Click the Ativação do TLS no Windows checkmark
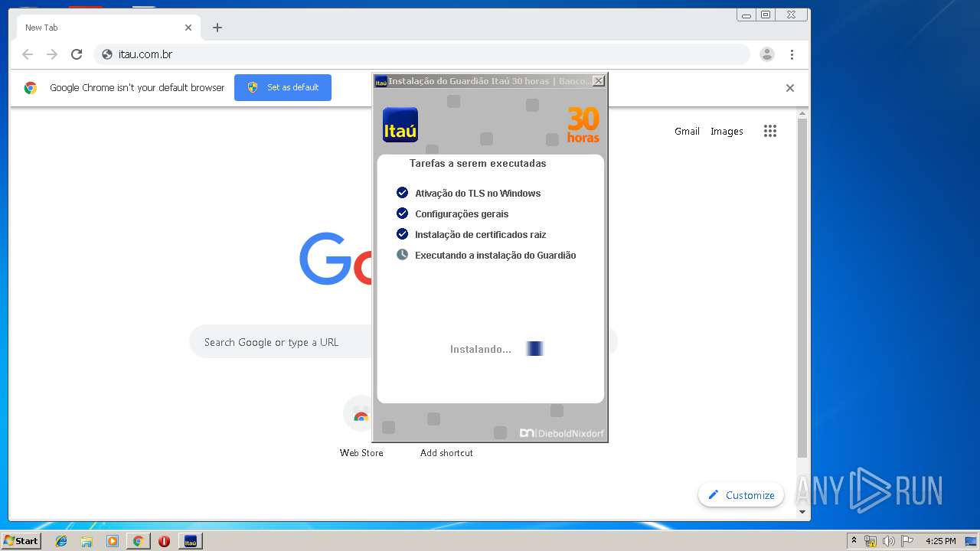 coord(402,193)
